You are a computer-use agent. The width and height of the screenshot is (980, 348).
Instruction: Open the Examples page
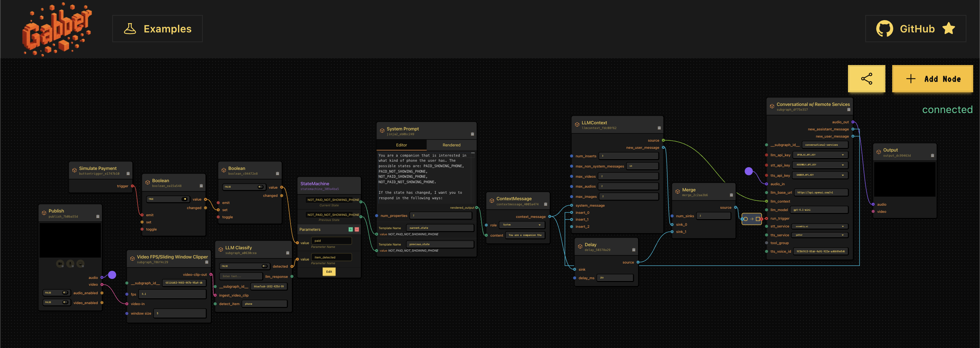point(158,29)
